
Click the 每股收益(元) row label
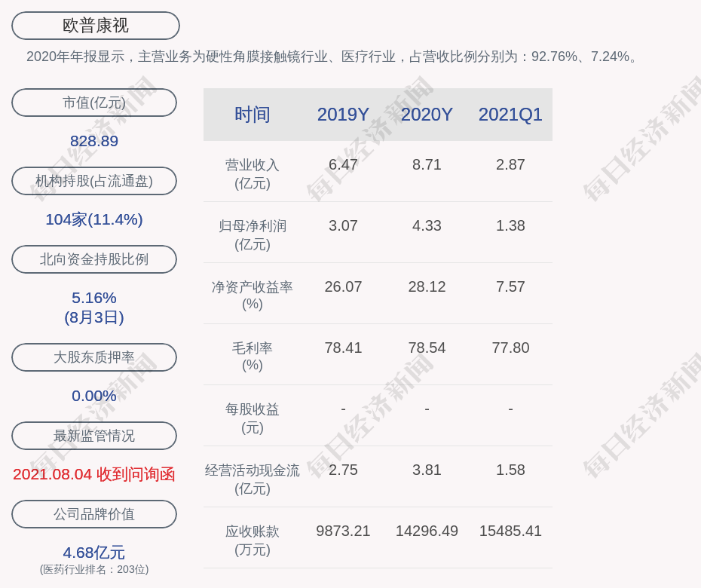pos(253,418)
